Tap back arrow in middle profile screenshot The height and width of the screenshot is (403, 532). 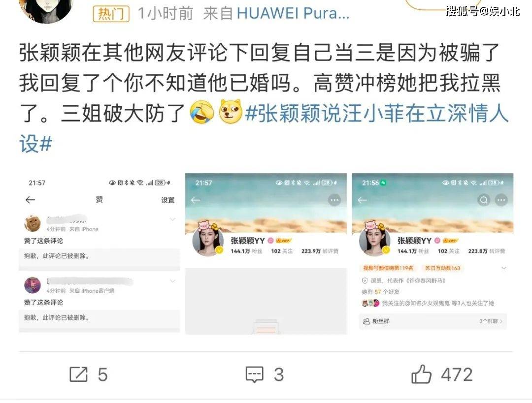click(195, 200)
